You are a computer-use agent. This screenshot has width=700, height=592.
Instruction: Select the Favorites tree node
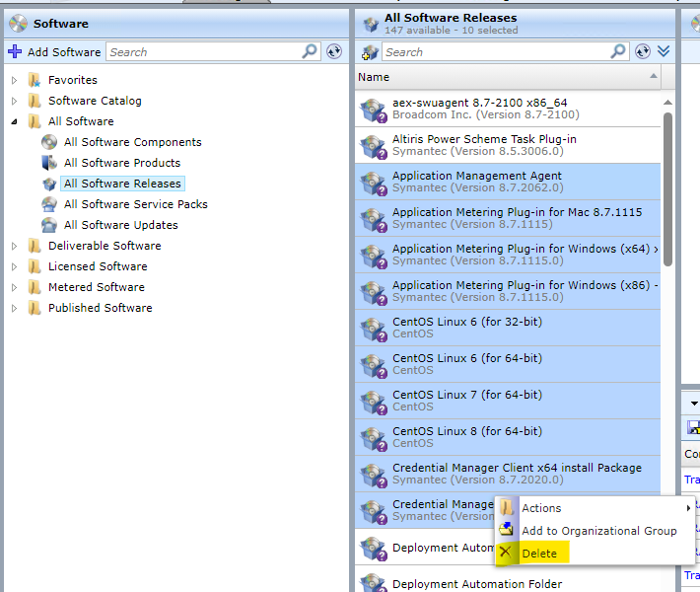click(x=73, y=80)
